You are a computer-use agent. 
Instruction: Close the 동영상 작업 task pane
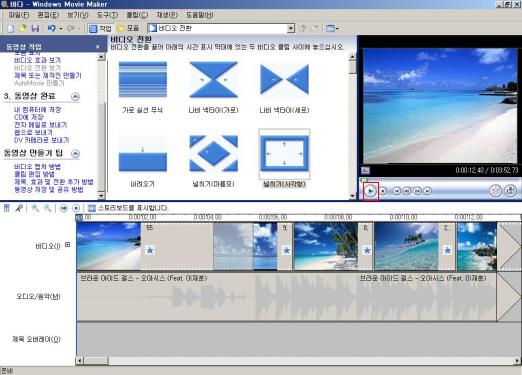click(98, 47)
